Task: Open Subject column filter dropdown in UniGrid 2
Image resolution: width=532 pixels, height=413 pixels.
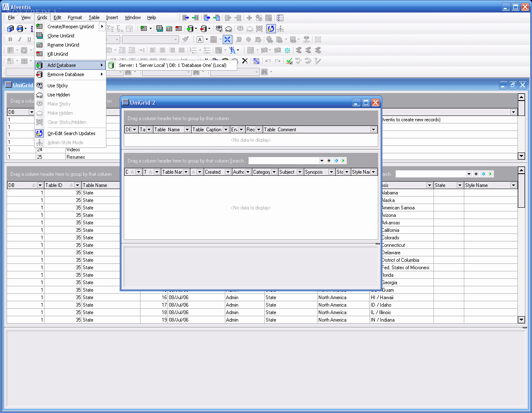Action: pyautogui.click(x=300, y=172)
